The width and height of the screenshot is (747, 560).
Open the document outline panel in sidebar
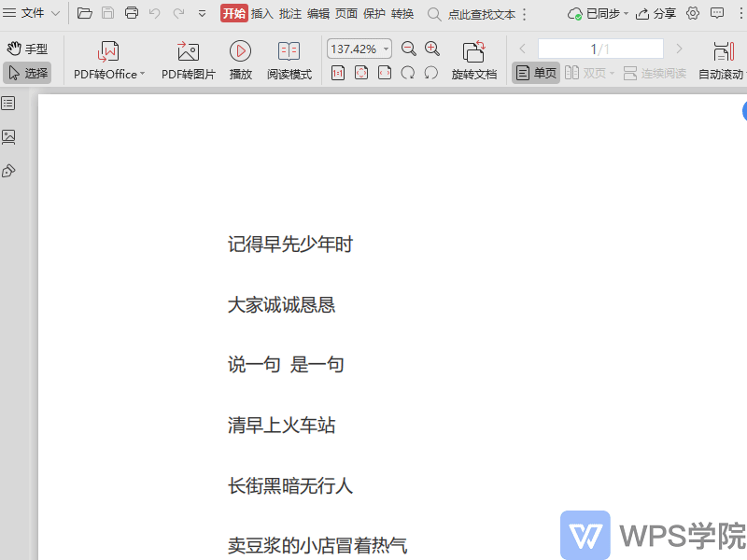(11, 103)
